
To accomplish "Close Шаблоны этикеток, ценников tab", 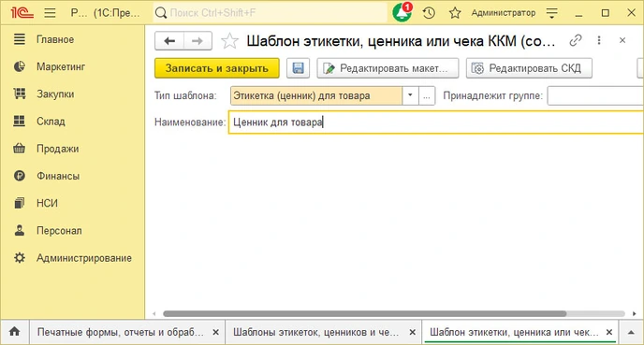I will [x=413, y=332].
